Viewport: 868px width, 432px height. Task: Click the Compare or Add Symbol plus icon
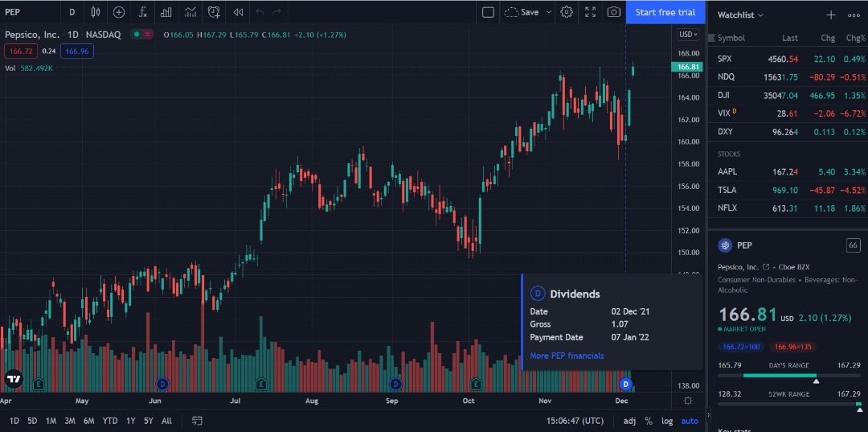pyautogui.click(x=118, y=12)
